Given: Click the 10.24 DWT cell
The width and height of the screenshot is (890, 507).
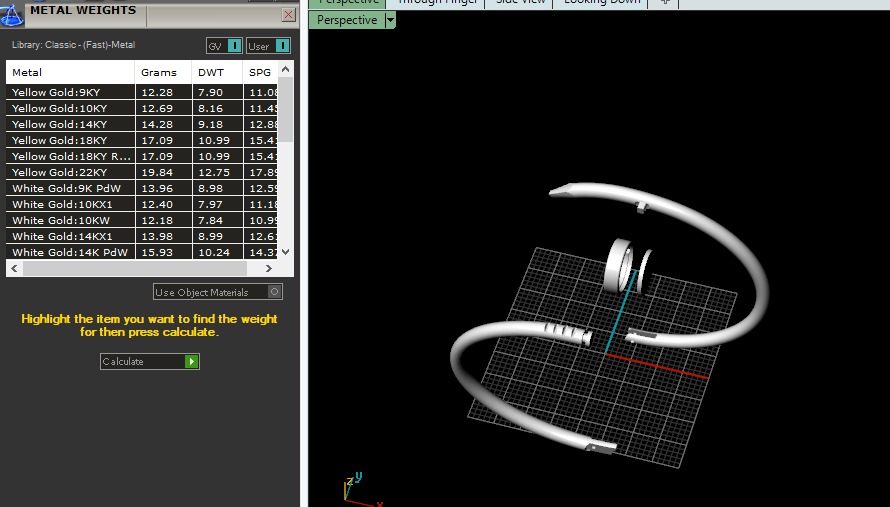Looking at the screenshot, I should (218, 252).
